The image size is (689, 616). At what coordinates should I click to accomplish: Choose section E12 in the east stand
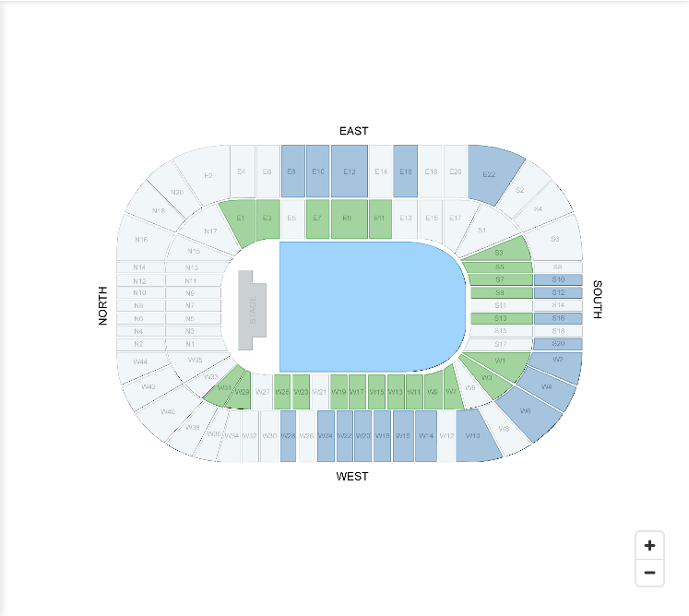point(350,172)
